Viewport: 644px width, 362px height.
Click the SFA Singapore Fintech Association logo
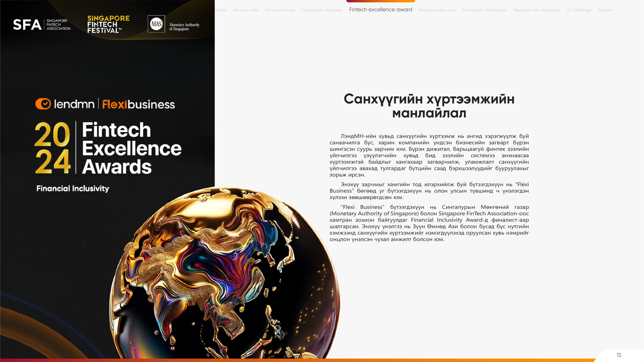42,24
